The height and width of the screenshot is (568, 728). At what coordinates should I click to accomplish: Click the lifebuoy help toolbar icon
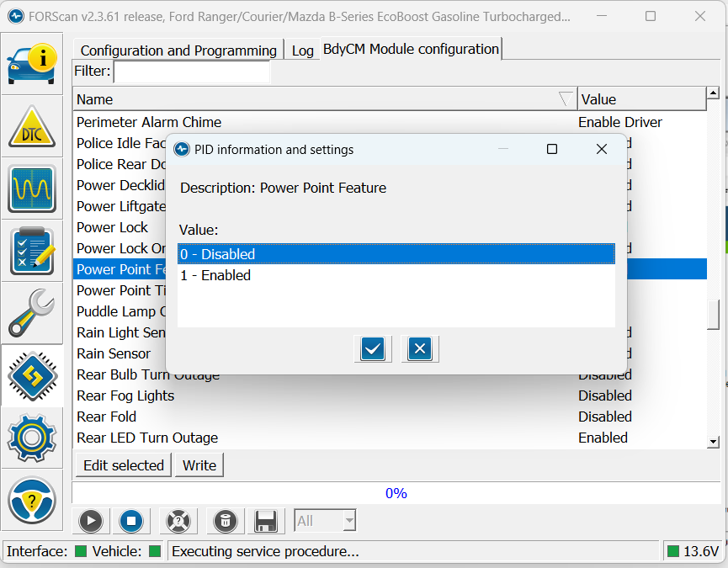click(178, 521)
